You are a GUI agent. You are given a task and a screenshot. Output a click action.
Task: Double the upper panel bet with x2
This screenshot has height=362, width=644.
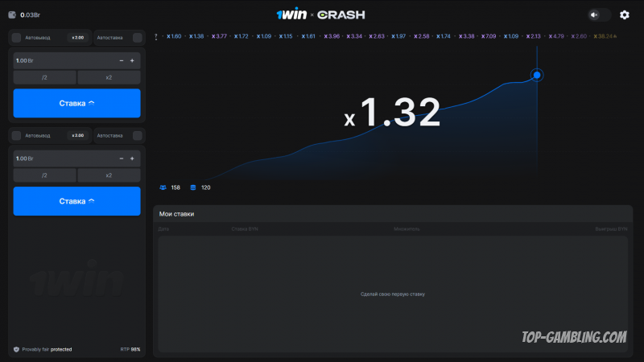pos(109,77)
